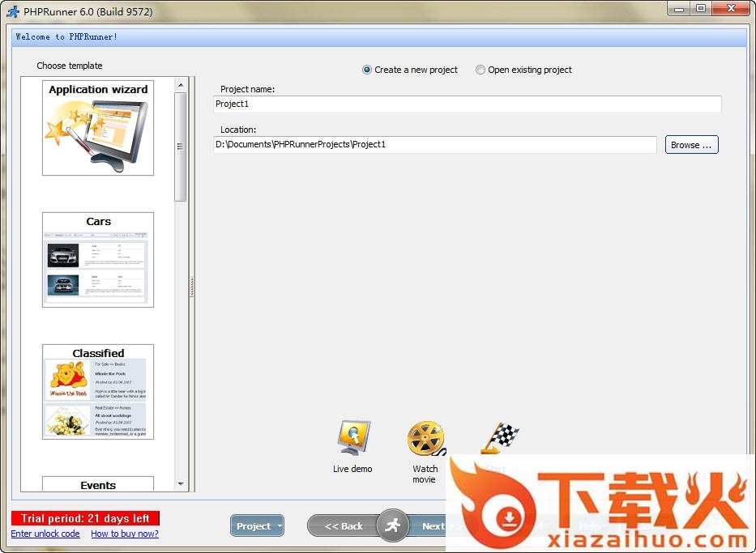Click the template list scrollbar thumb
The width and height of the screenshot is (756, 553).
click(181, 147)
